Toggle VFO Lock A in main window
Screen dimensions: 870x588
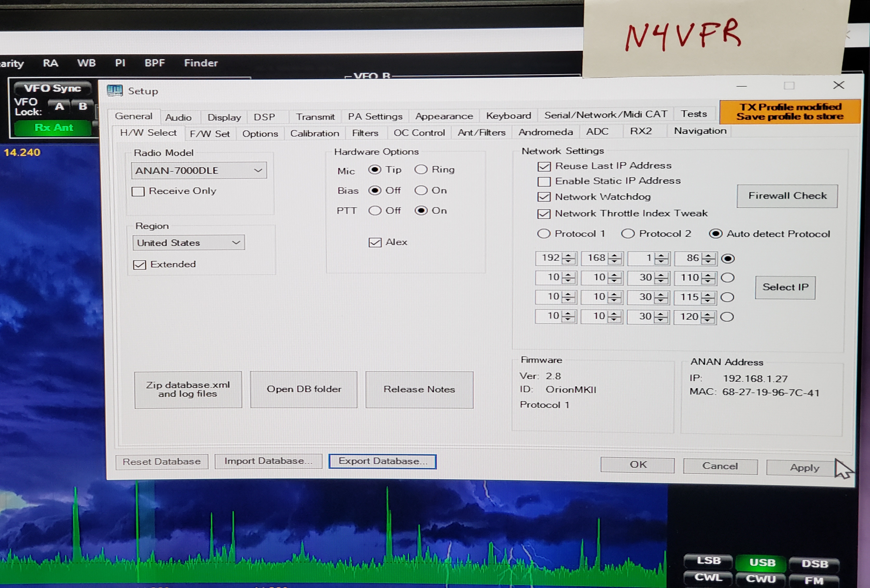(60, 107)
